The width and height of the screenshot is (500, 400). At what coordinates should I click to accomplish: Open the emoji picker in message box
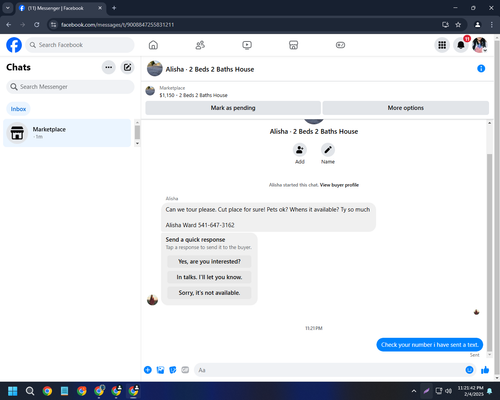click(469, 370)
